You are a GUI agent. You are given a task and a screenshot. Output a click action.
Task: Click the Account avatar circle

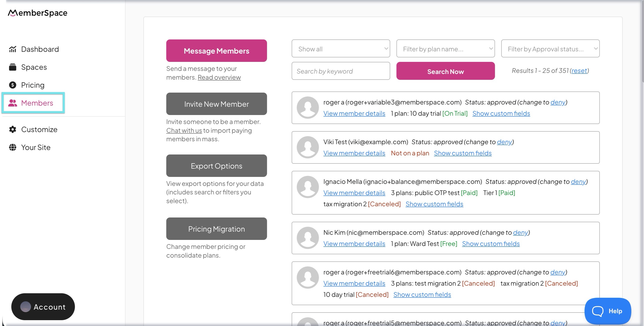(26, 307)
